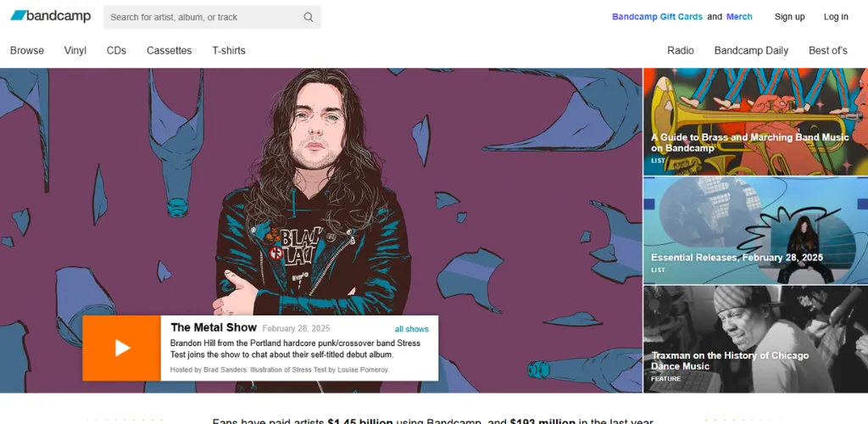Focus the artist, album, or track search field
The height and width of the screenshot is (424, 868).
pos(212,17)
